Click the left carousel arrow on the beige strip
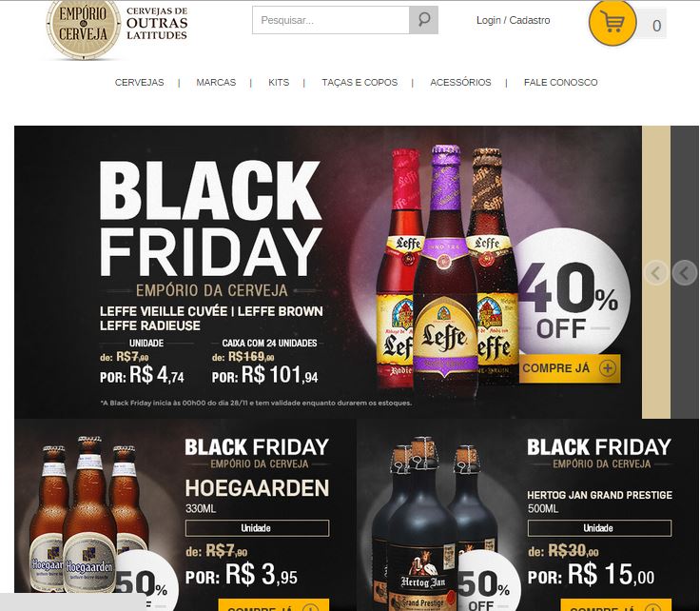Viewport: 700px width, 611px height. 656,272
